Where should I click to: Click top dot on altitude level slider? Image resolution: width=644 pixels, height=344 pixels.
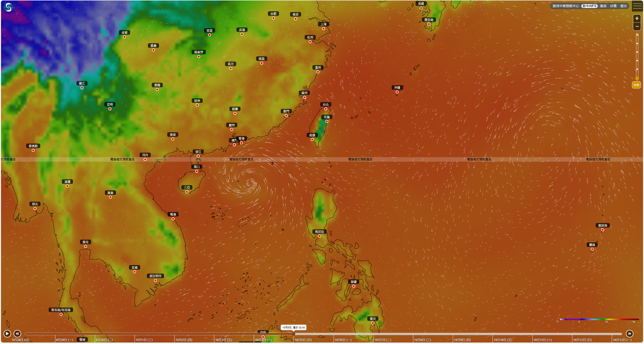[x=637, y=35]
